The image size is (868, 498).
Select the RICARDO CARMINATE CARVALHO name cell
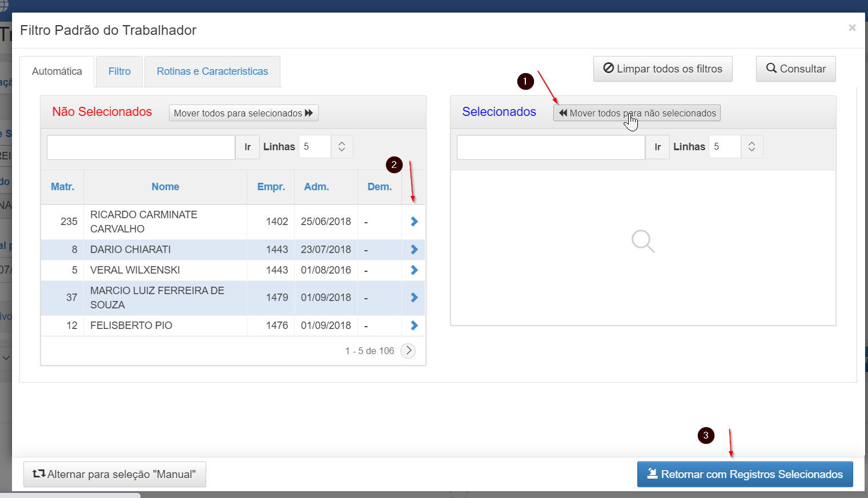[x=166, y=222]
